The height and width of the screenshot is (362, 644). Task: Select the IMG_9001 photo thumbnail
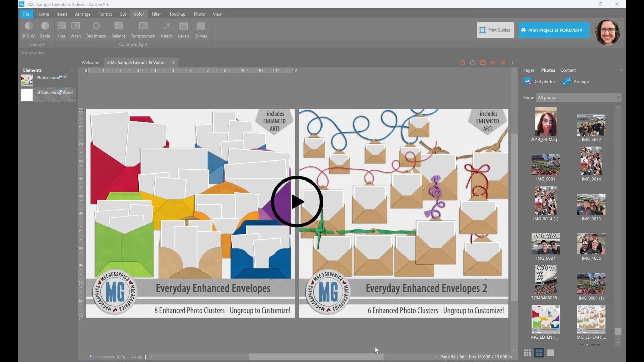coord(546,165)
